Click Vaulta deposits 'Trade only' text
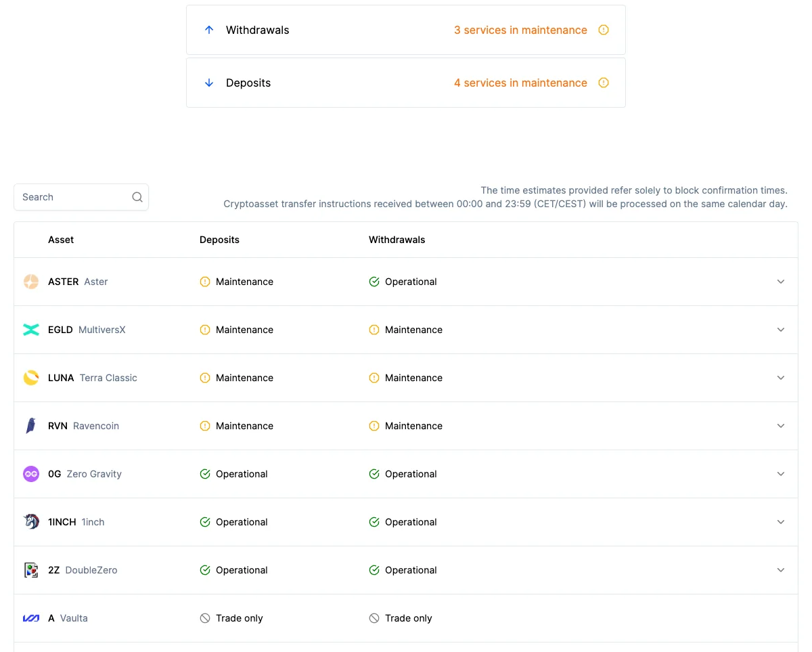 [240, 618]
